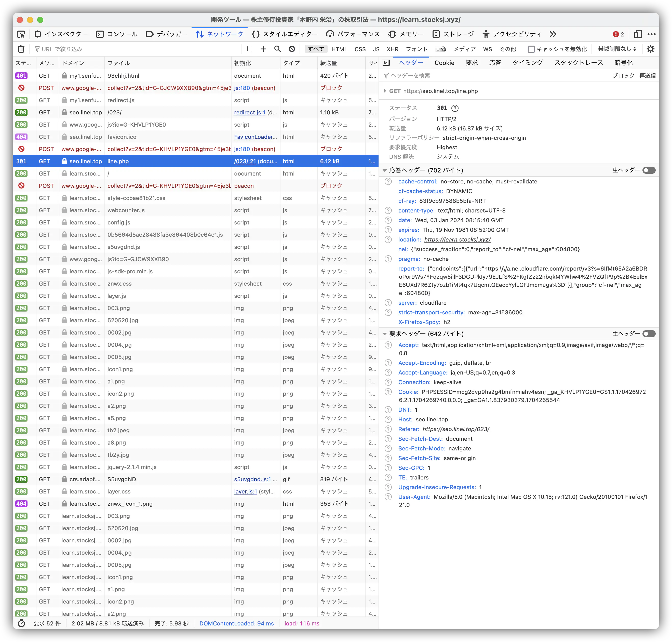
Task: Click the Accessibility panel icon
Action: (x=485, y=34)
